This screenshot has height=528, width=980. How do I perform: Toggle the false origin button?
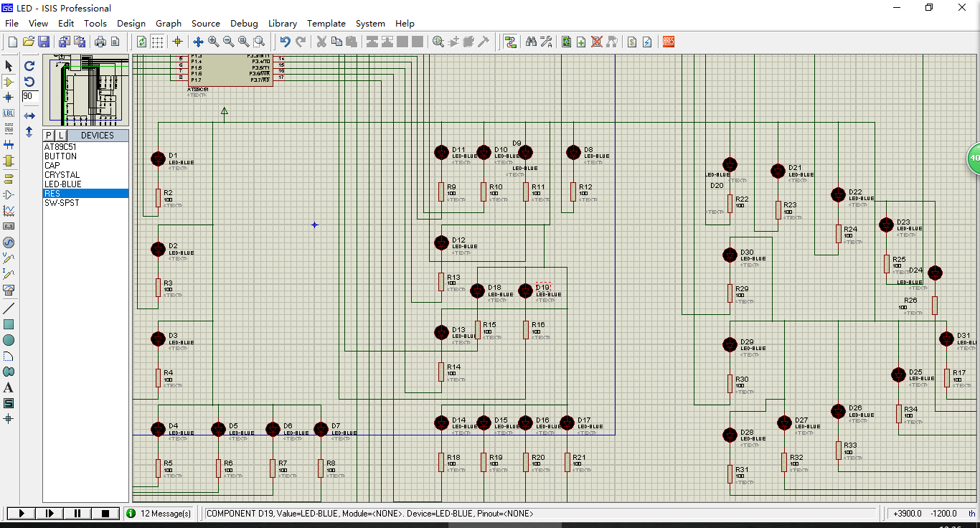(x=177, y=42)
